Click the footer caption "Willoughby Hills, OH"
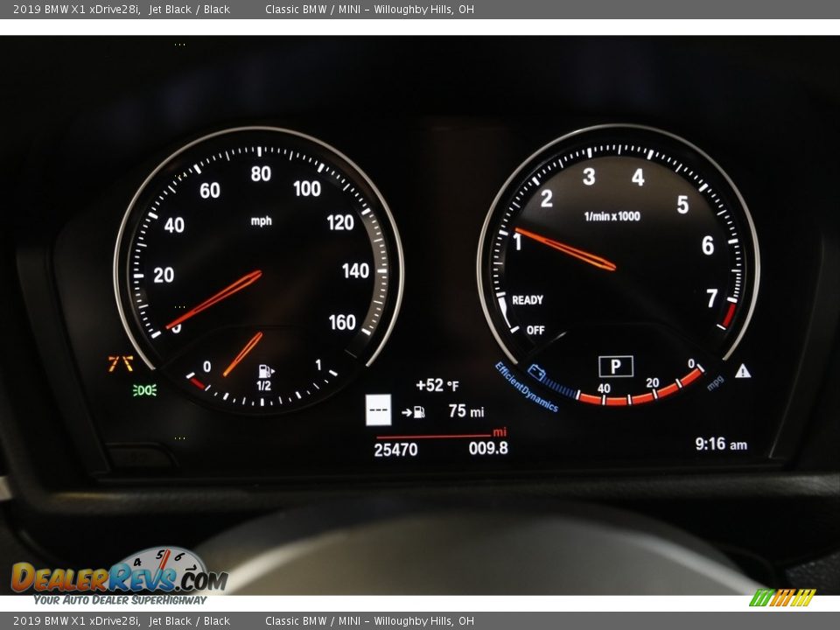840x630 pixels. click(x=423, y=621)
